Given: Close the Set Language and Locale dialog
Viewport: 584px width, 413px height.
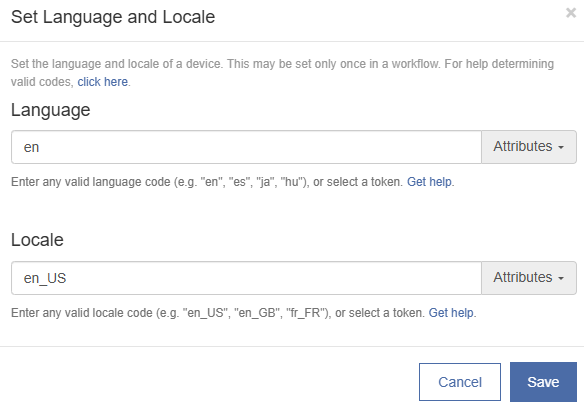Looking at the screenshot, I should pyautogui.click(x=571, y=13).
